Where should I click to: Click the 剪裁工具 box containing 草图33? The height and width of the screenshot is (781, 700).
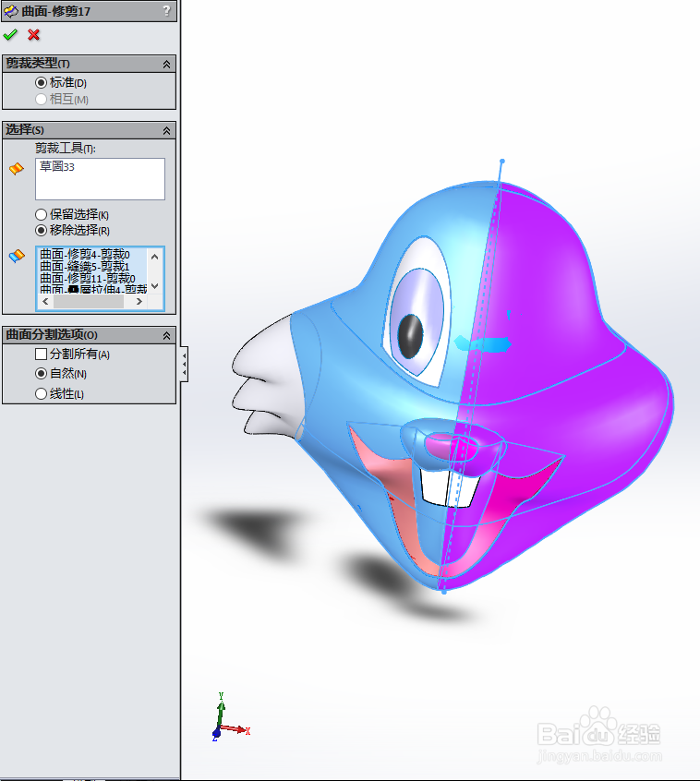[x=100, y=179]
